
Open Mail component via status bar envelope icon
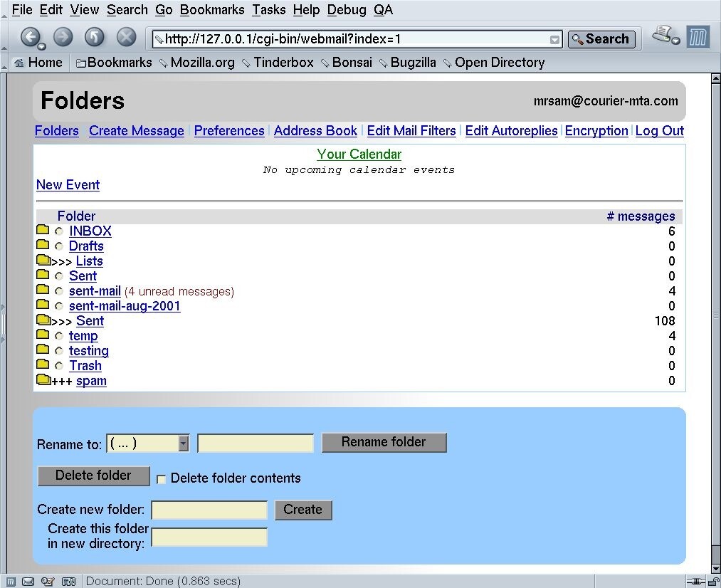tap(28, 581)
